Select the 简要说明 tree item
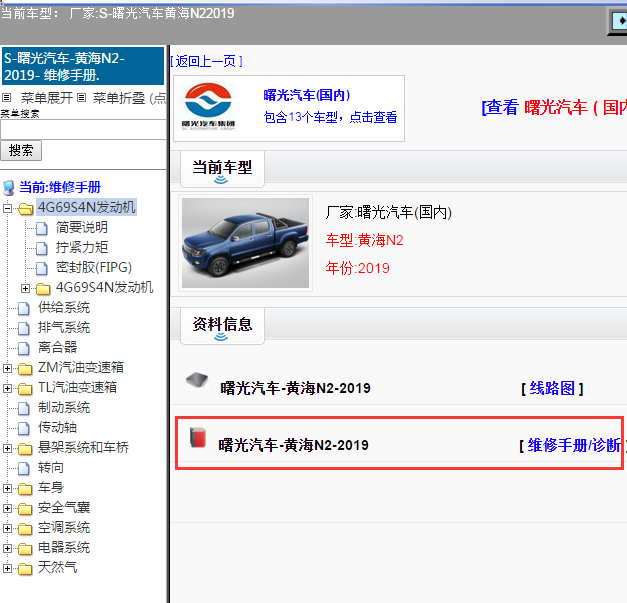Viewport: 627px width, 603px height. click(x=82, y=228)
